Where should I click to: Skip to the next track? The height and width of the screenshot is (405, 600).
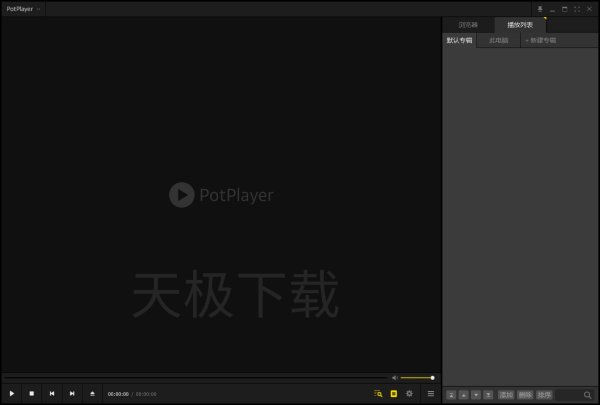[x=72, y=394]
